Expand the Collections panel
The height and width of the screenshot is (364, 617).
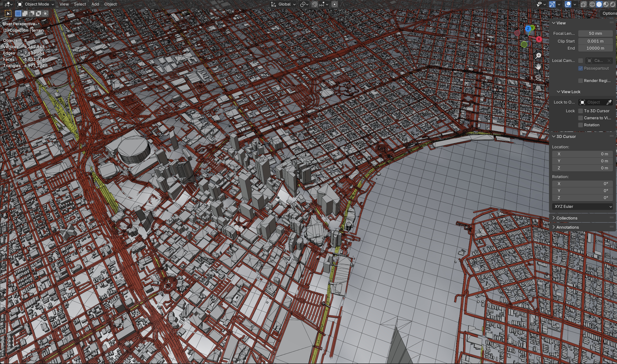[567, 218]
